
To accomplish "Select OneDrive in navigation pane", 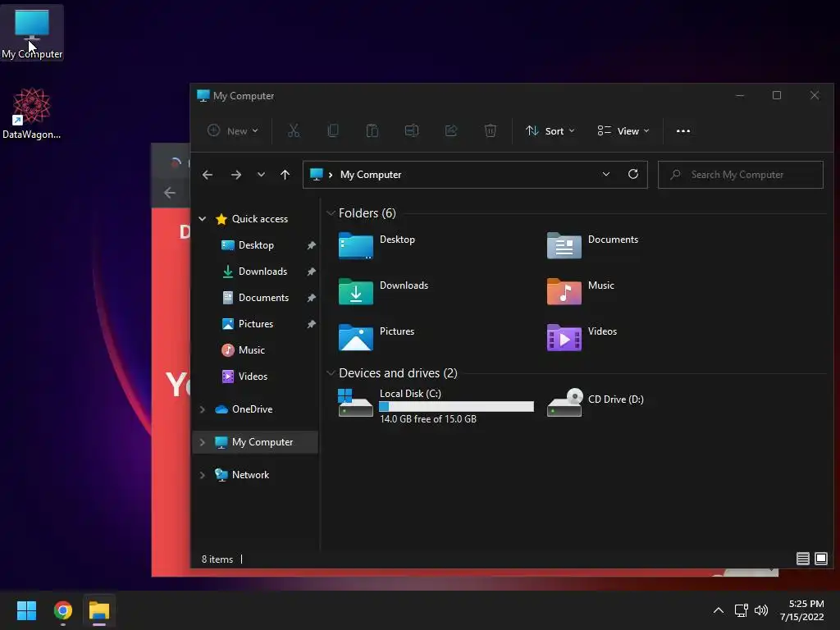I will point(253,409).
